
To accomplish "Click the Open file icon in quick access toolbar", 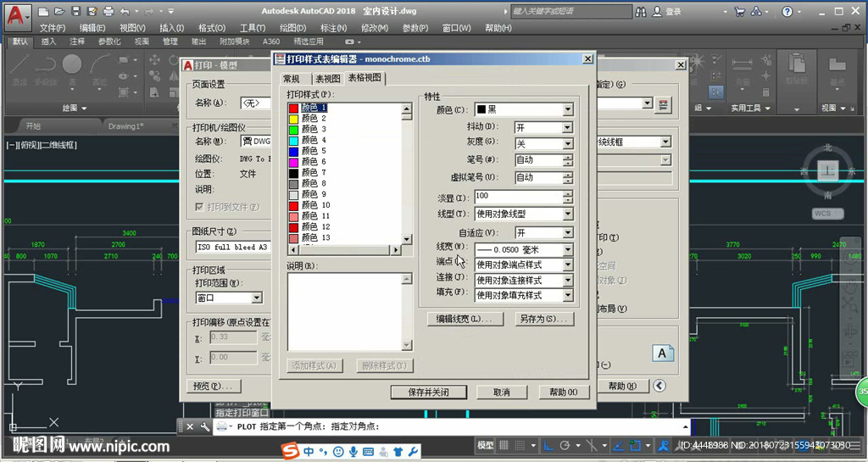I will (x=59, y=11).
